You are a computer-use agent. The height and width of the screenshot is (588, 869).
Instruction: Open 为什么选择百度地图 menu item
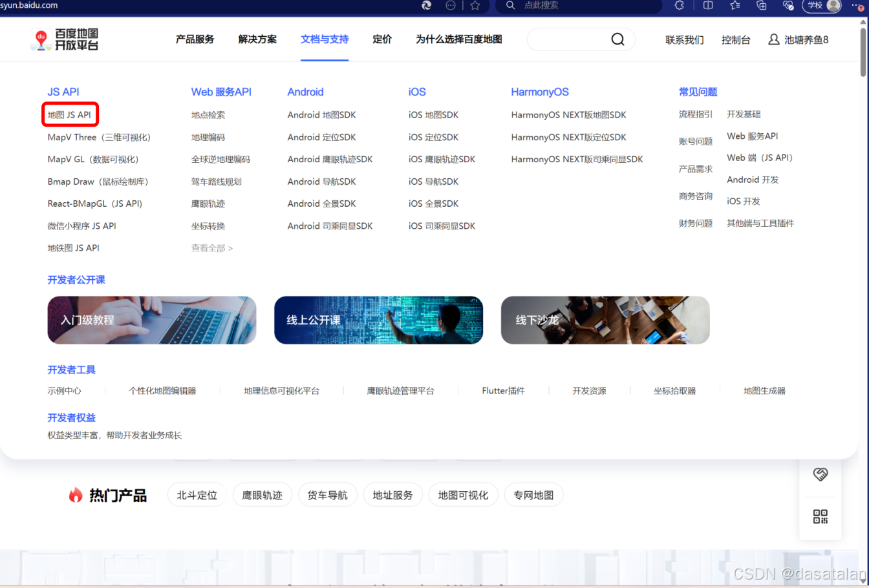coord(459,39)
